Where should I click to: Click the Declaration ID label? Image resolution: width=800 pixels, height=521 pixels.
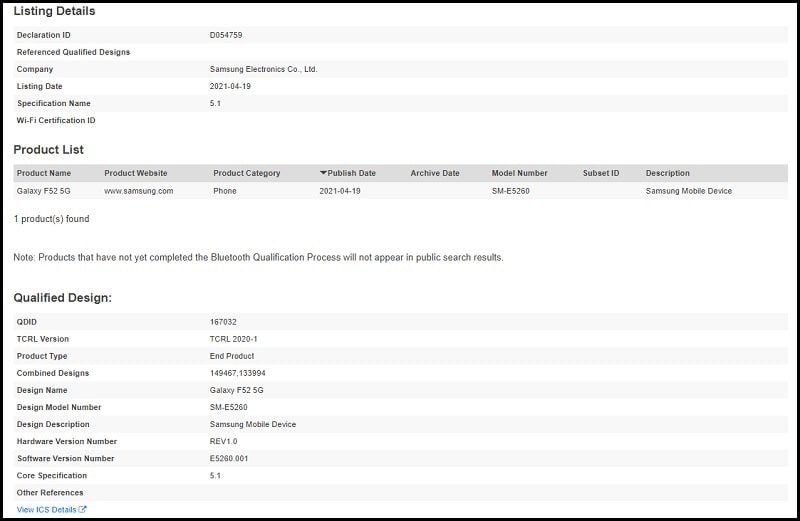pyautogui.click(x=44, y=35)
